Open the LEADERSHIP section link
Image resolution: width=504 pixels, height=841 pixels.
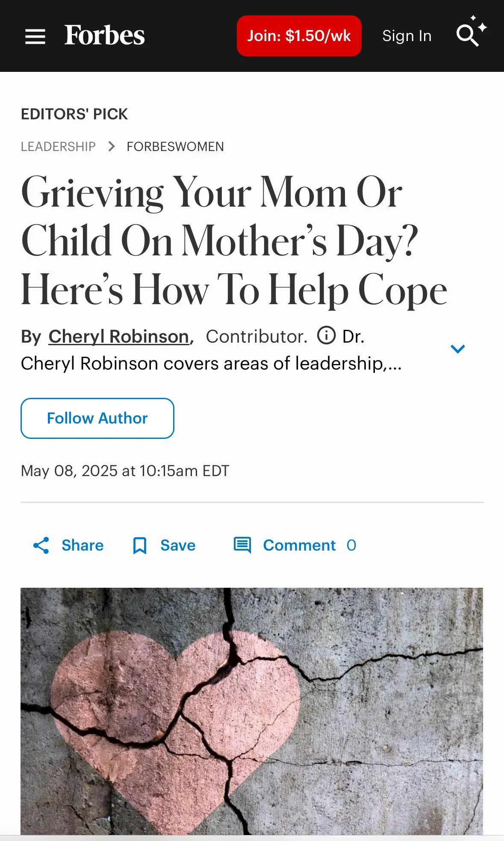point(58,147)
